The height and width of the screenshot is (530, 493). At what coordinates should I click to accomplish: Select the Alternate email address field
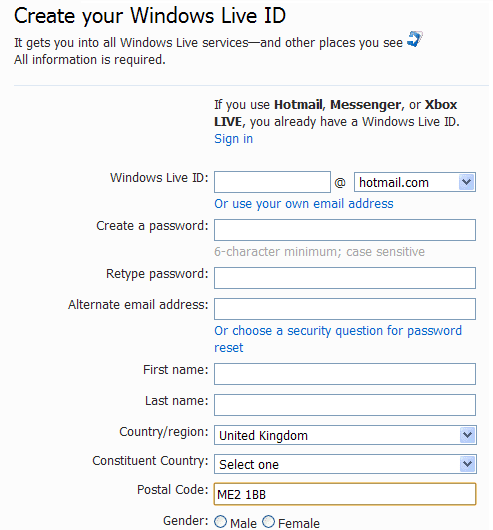click(345, 309)
